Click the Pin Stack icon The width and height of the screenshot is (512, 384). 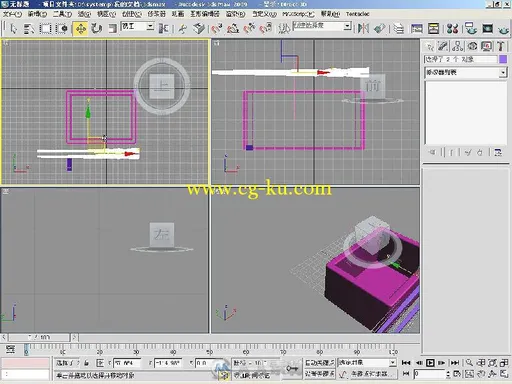coord(432,152)
